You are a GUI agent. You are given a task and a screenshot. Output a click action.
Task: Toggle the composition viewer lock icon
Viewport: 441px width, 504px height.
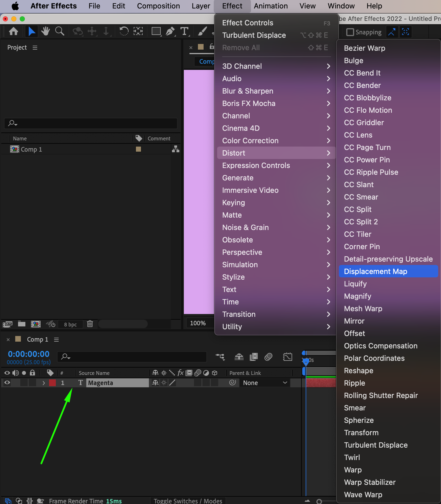coord(212,47)
